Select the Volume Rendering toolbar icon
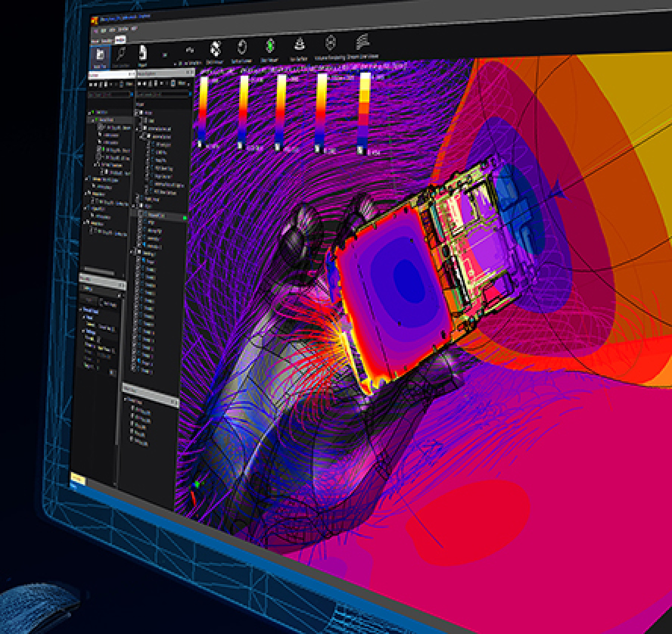Screen dimensions: 672x634 point(330,43)
